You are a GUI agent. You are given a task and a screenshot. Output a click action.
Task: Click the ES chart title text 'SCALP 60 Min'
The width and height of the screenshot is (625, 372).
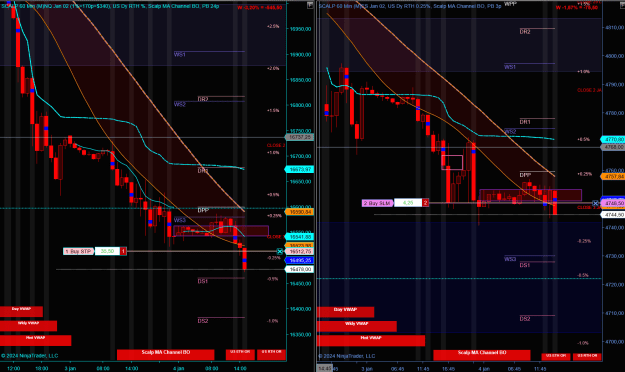click(336, 6)
